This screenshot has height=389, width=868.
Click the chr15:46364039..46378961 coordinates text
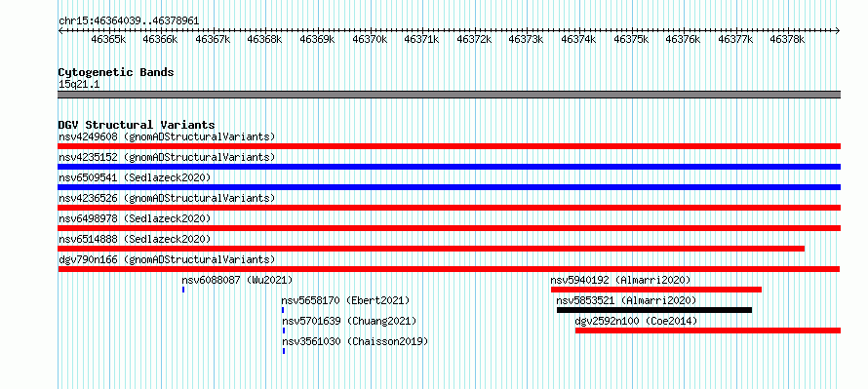coord(129,21)
